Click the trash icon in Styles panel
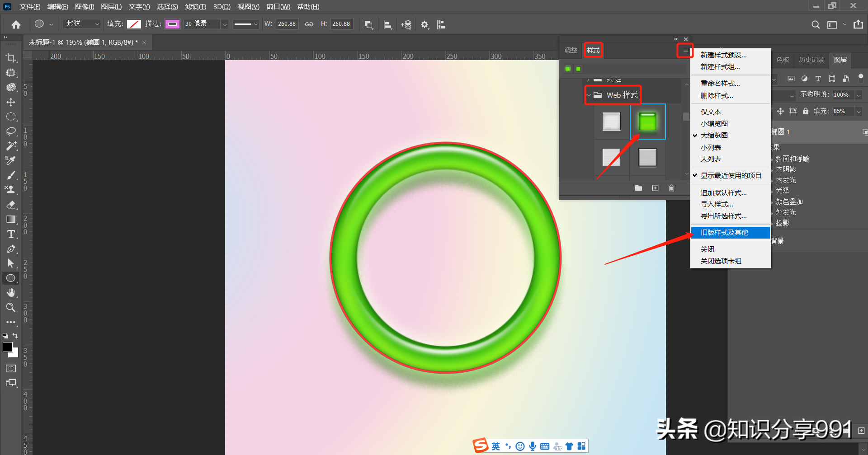 (x=671, y=188)
